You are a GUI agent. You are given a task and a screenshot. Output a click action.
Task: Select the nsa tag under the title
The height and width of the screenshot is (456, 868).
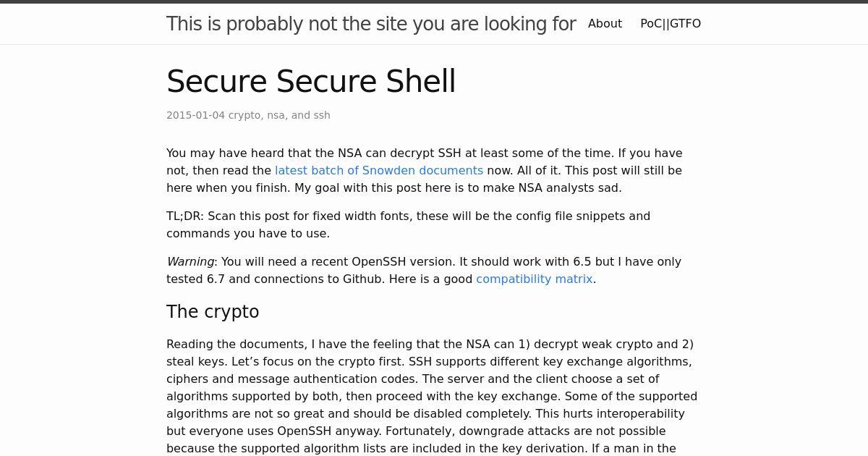point(276,115)
